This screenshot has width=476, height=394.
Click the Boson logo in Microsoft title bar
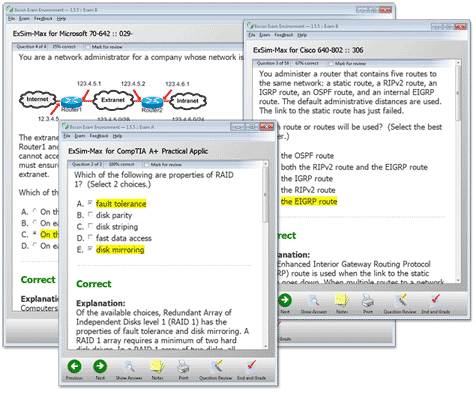pyautogui.click(x=10, y=10)
